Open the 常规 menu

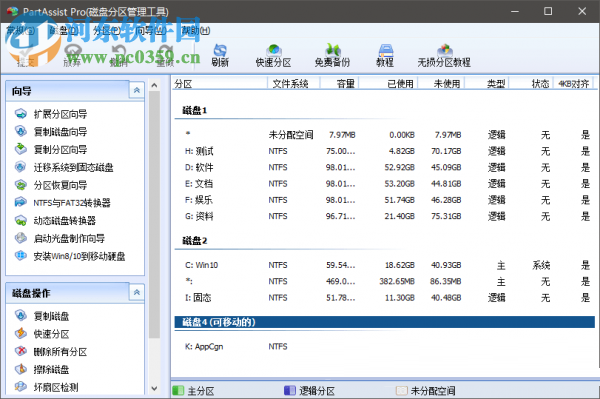[x=20, y=31]
